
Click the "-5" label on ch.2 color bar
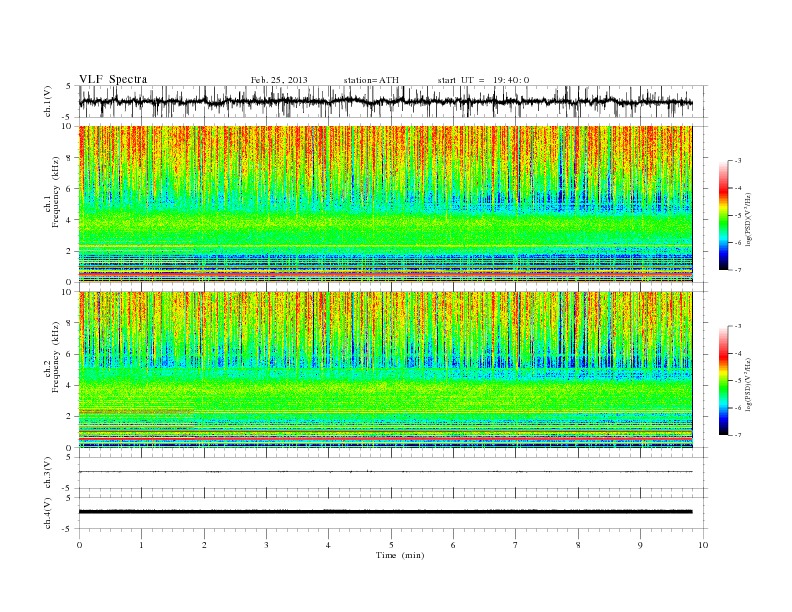pos(738,381)
